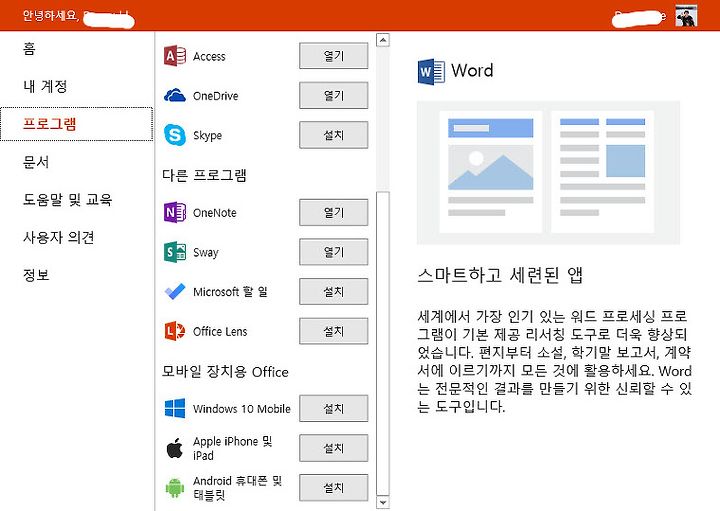Select the 프로그램 sidebar item

(77, 124)
